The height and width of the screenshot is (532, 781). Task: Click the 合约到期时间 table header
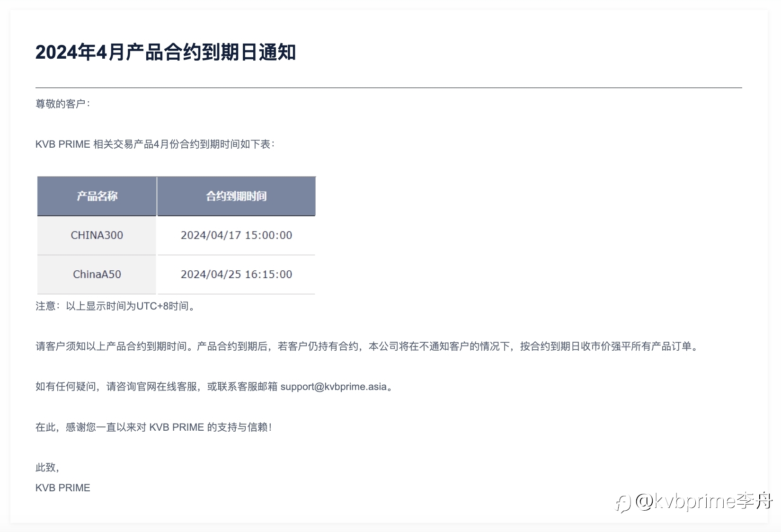pyautogui.click(x=236, y=196)
